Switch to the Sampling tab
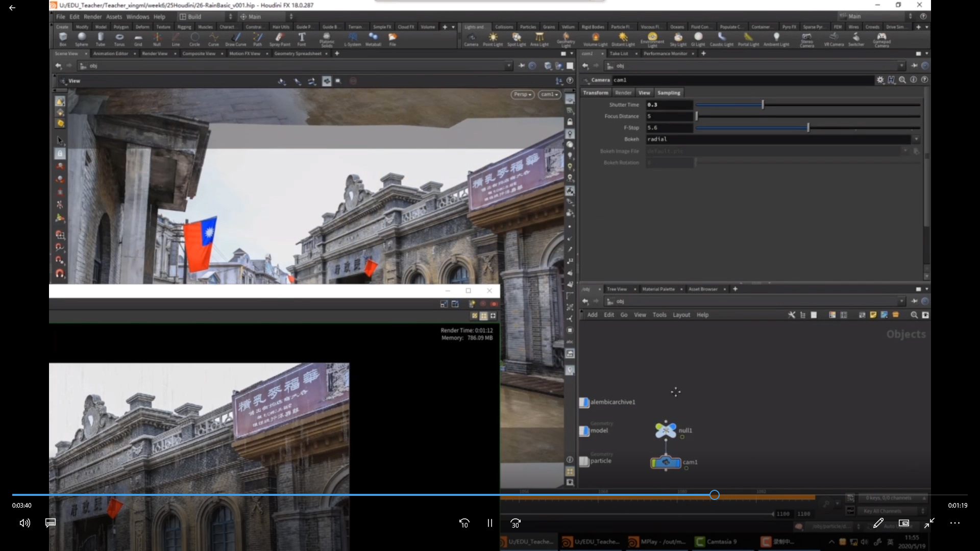 [669, 93]
